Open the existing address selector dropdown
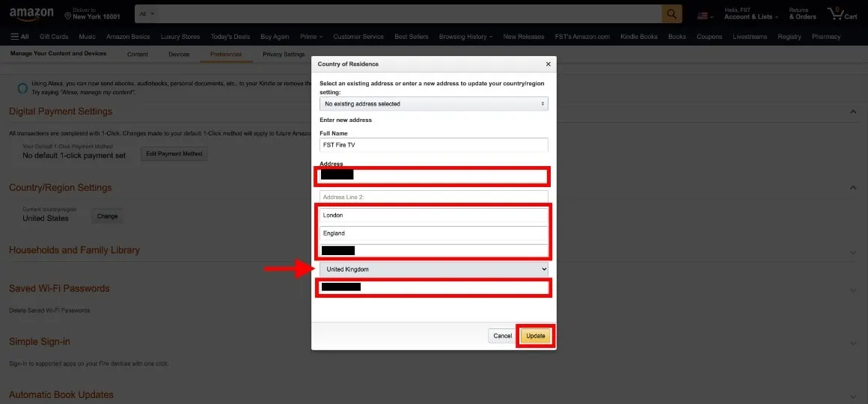 [434, 103]
